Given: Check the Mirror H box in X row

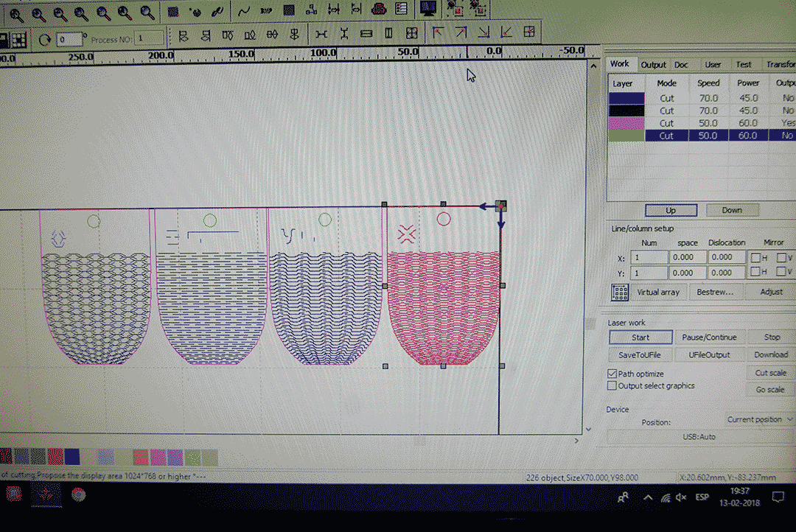Looking at the screenshot, I should pos(755,257).
